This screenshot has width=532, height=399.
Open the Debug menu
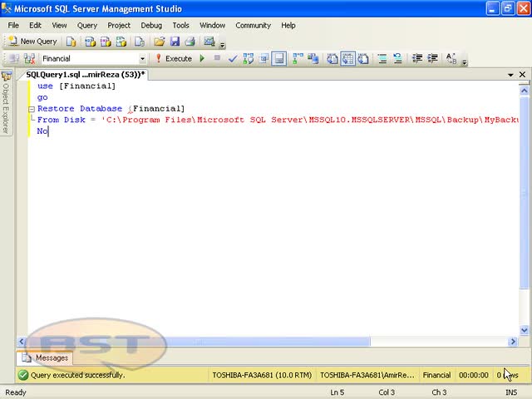(x=151, y=26)
